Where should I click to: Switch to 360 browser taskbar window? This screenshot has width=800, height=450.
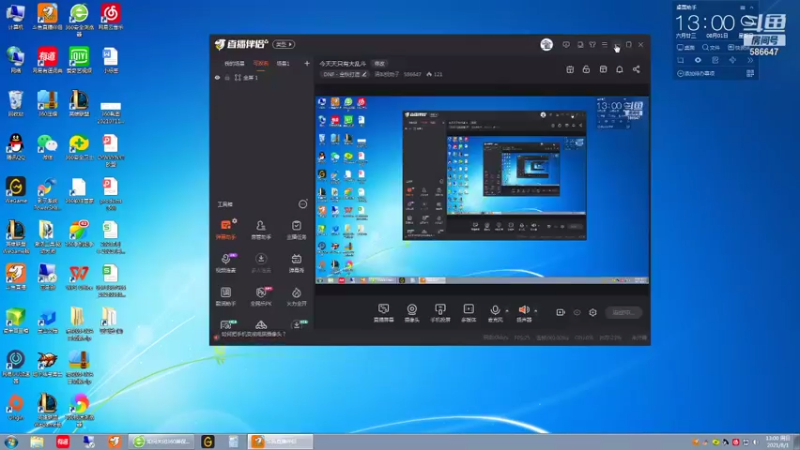pos(161,442)
